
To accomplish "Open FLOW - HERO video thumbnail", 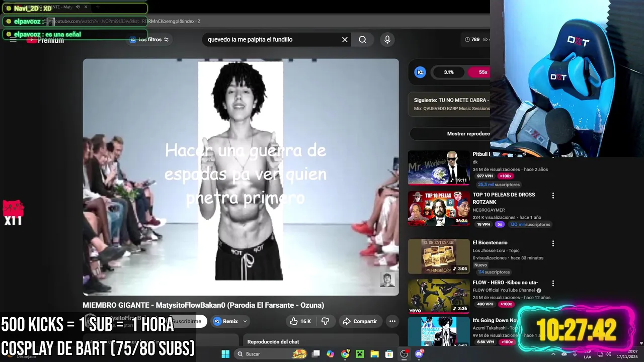I will pyautogui.click(x=439, y=296).
